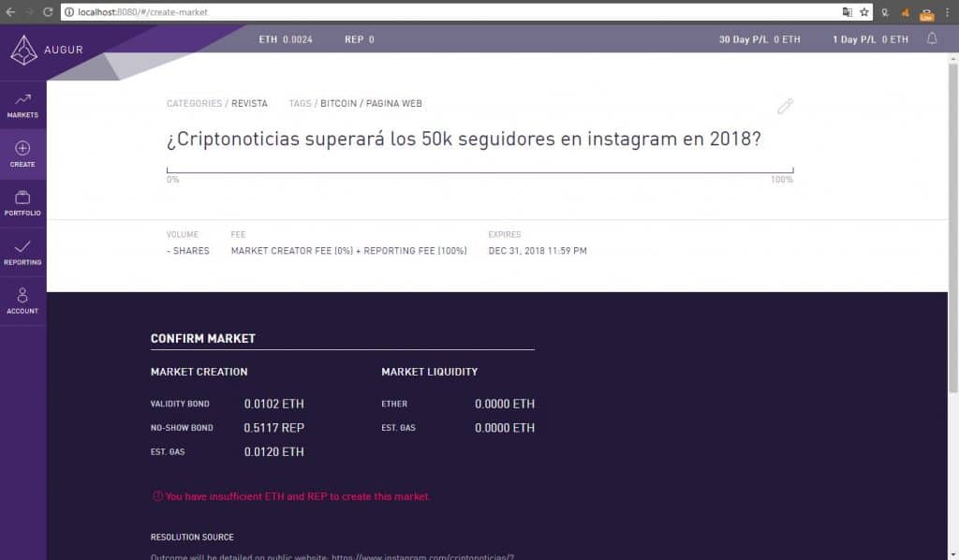The height and width of the screenshot is (560, 959).
Task: Click the REP balance in header
Action: point(360,39)
